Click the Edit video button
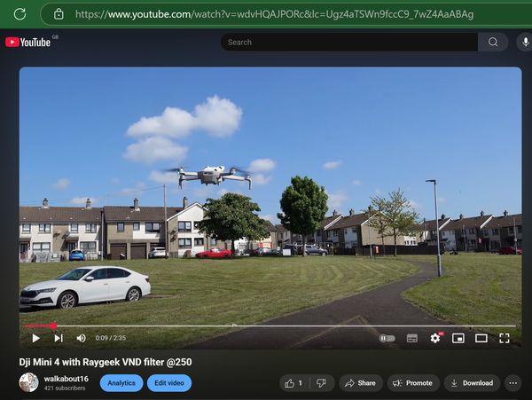This screenshot has width=532, height=400. pyautogui.click(x=169, y=383)
